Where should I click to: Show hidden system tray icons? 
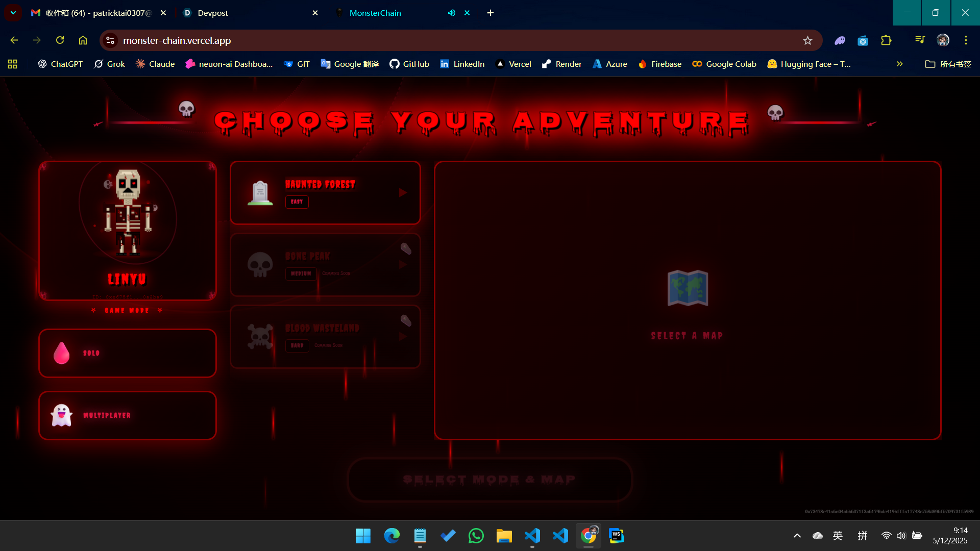pos(797,536)
